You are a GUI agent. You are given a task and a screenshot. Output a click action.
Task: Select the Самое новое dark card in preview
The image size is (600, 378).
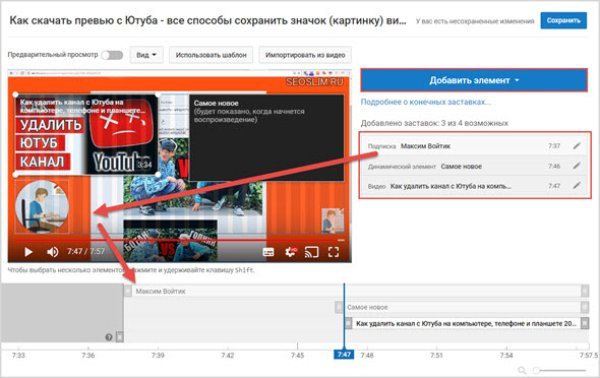coord(266,138)
